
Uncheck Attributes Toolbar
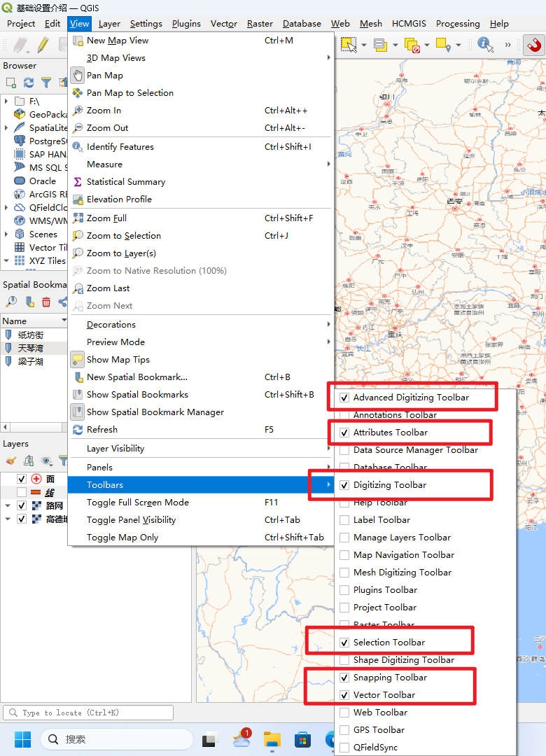tap(344, 433)
